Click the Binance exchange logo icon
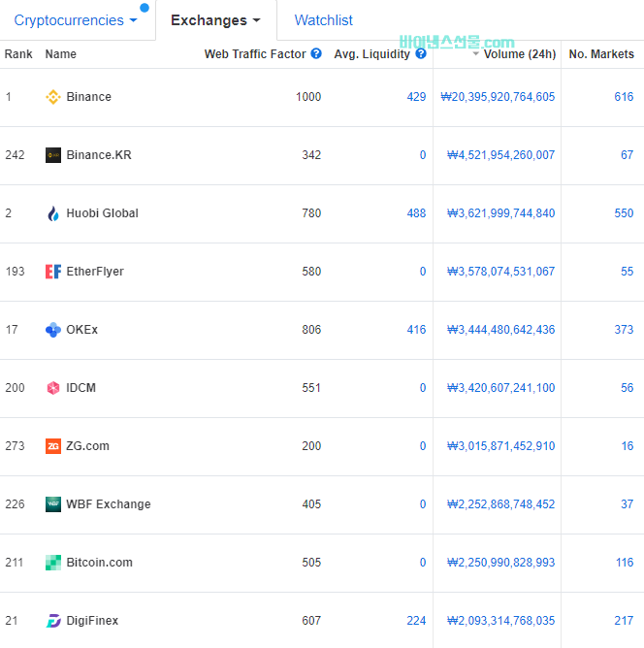The height and width of the screenshot is (648, 644). pos(53,97)
